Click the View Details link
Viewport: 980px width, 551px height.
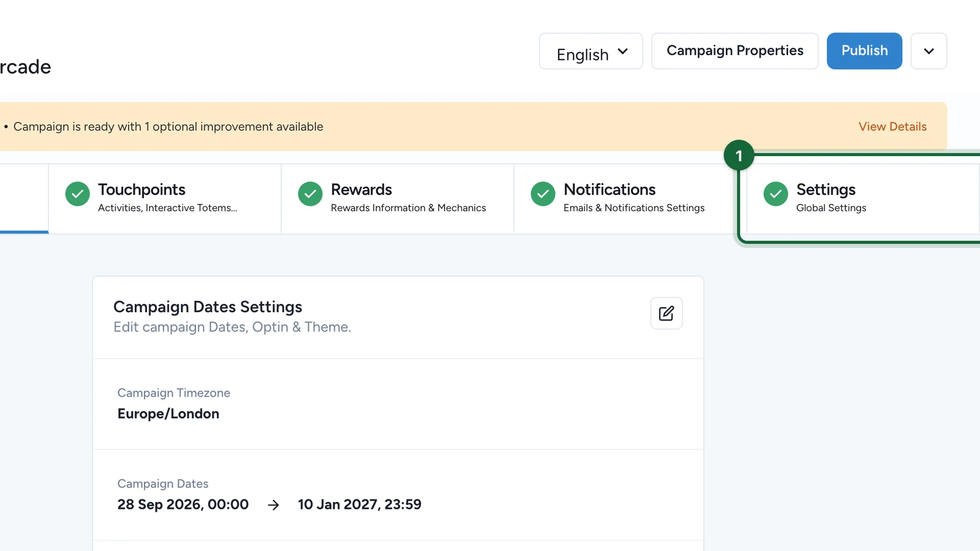click(892, 127)
